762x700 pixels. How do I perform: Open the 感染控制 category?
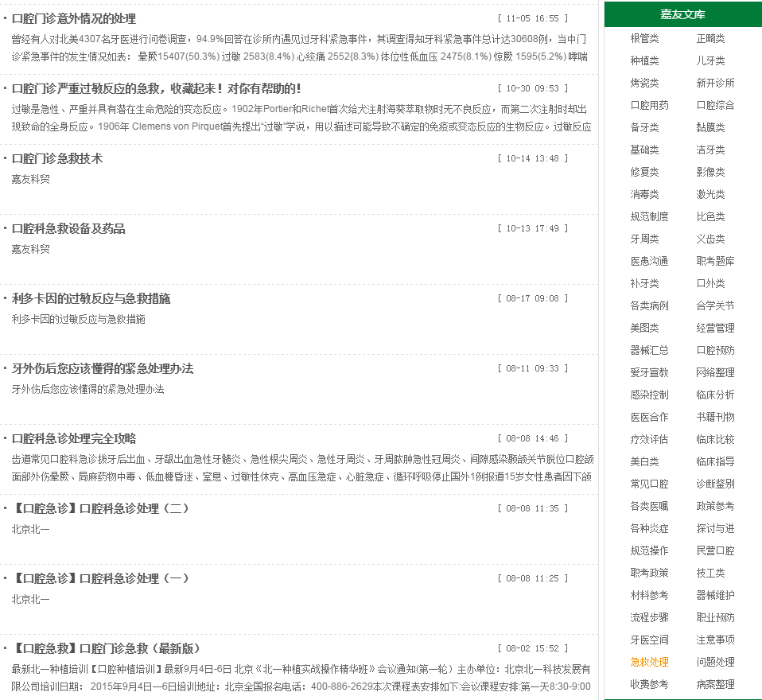click(649, 395)
